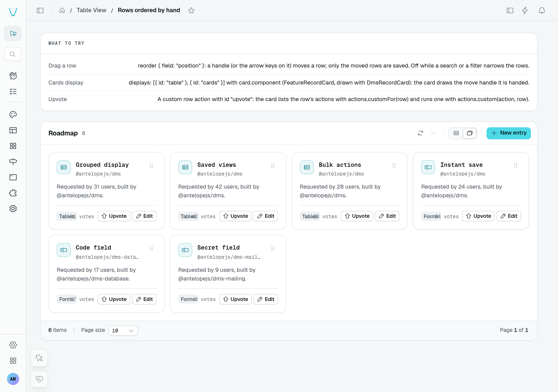
Task: Upvote the Secret field card
Action: tap(235, 299)
